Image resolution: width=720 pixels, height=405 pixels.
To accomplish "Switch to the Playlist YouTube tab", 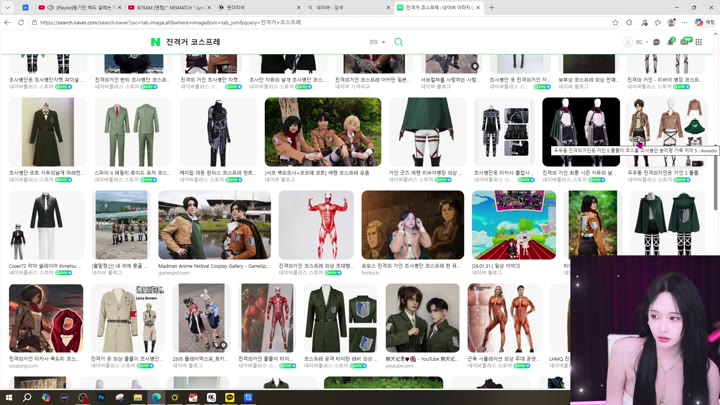I will pyautogui.click(x=78, y=7).
